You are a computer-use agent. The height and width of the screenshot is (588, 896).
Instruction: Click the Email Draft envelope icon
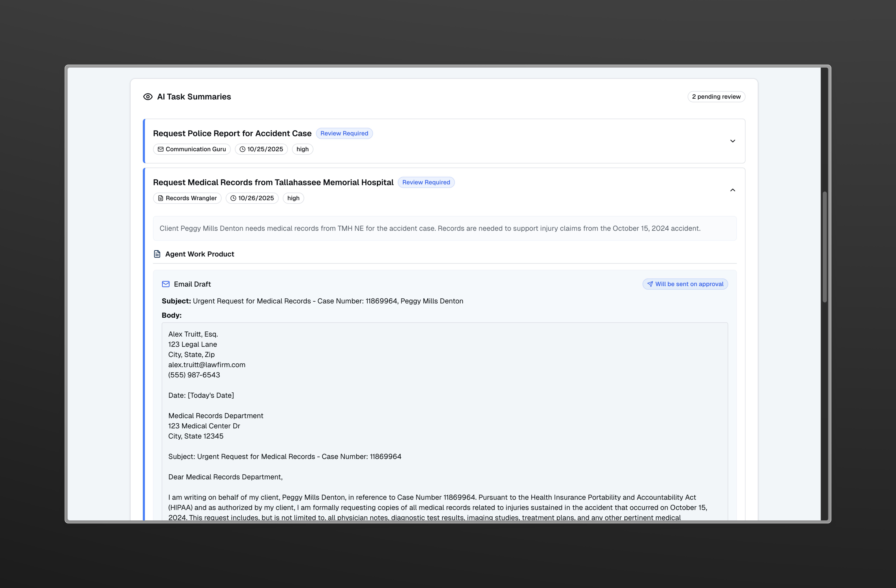tap(166, 284)
